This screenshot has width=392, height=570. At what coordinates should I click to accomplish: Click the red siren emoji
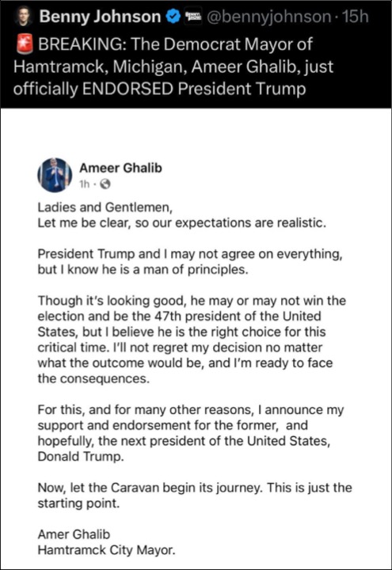25,44
